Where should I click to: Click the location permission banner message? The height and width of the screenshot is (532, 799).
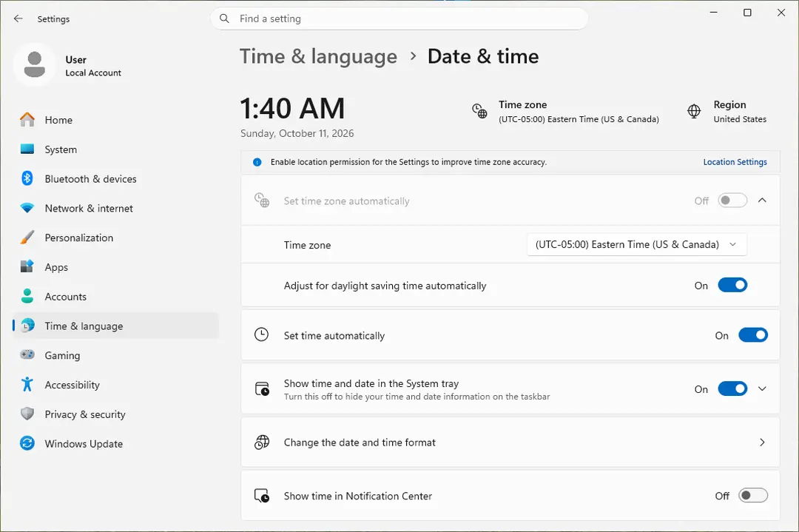pyautogui.click(x=408, y=162)
